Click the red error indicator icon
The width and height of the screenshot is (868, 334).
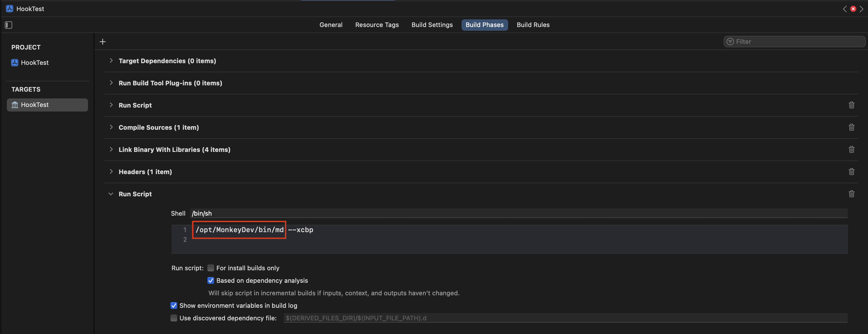click(853, 9)
